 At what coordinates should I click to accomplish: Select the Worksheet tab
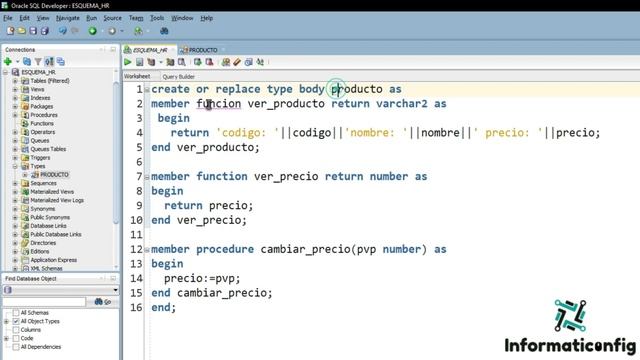137,76
